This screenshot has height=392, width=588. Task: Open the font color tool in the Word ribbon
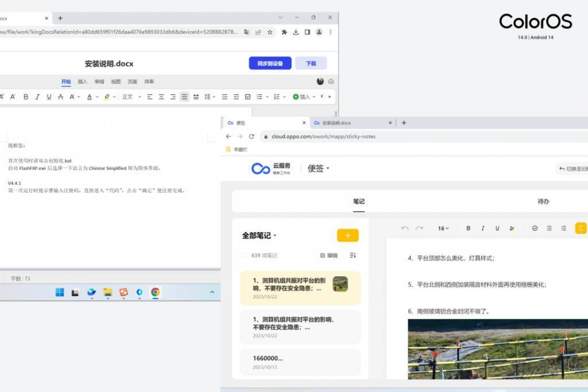[x=90, y=96]
